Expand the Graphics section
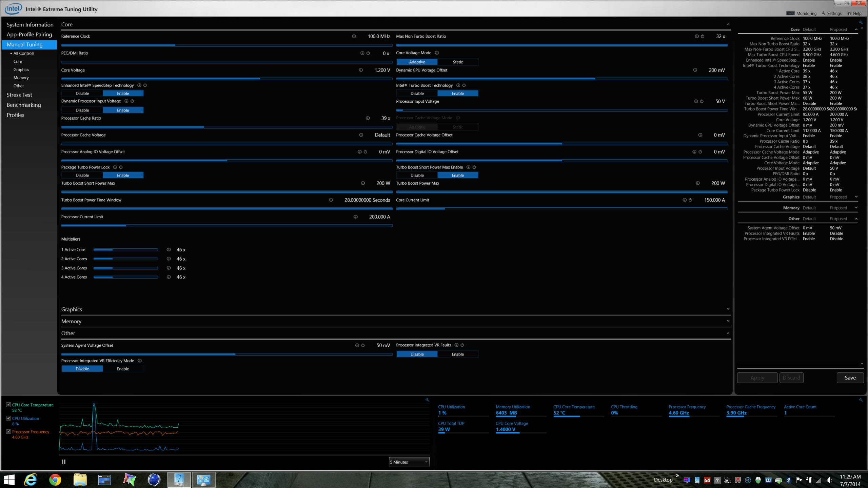This screenshot has width=868, height=488. tap(728, 309)
